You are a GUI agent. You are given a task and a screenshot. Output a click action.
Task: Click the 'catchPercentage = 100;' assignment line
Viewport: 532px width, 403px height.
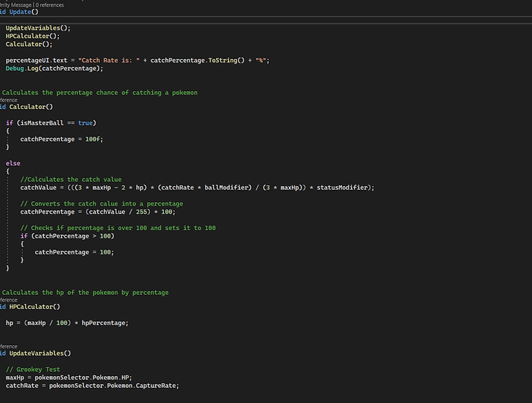[74, 252]
